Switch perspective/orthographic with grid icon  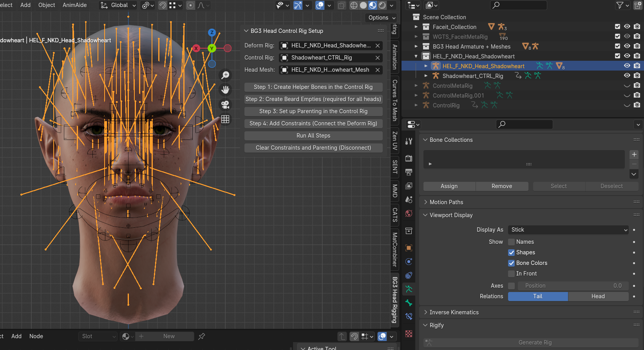click(225, 119)
